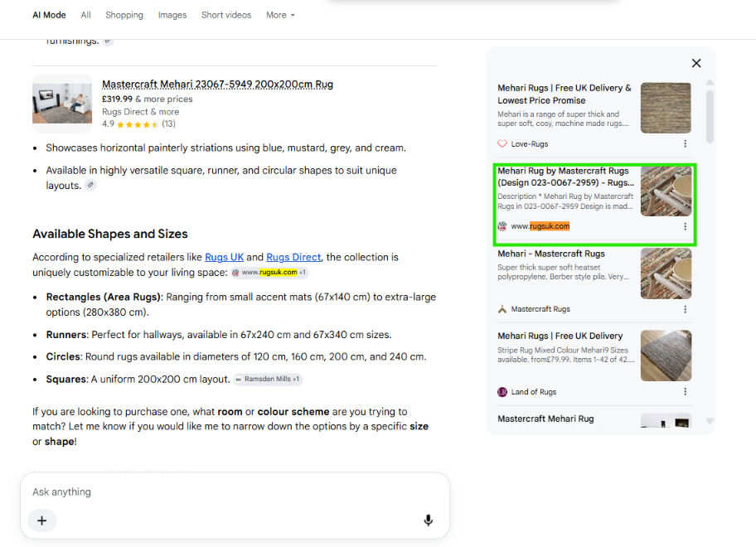Click Love-Rugs heart favicon
Viewport: 756px width, 547px height.
point(502,143)
